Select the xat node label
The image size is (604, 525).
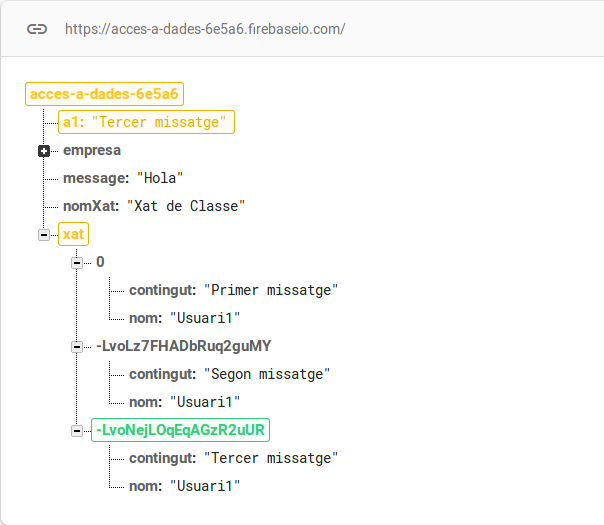click(74, 234)
